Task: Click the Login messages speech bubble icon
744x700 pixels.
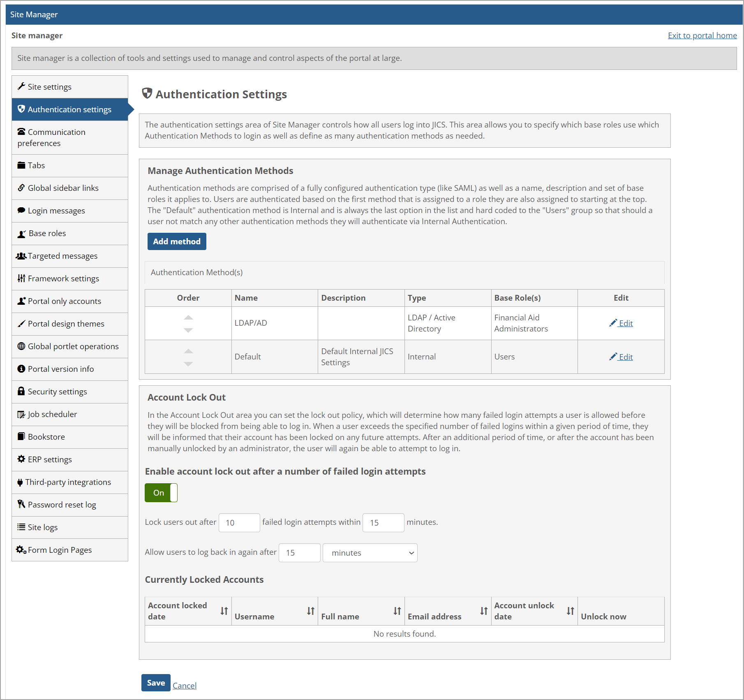Action: click(x=21, y=210)
